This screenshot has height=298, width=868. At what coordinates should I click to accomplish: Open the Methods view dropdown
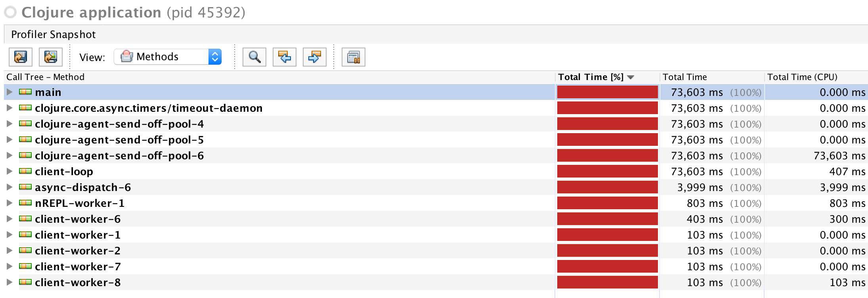[x=168, y=57]
